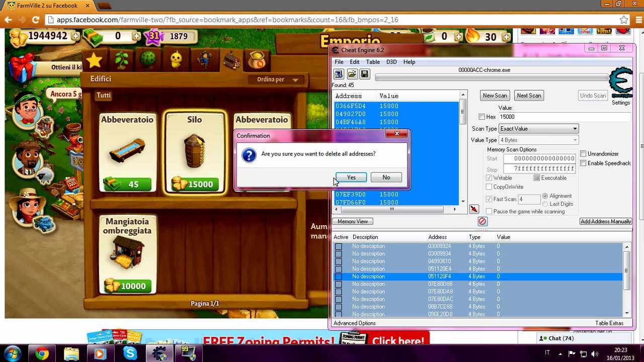Click the red no-entry clear list icon
644x362 pixels.
pos(482,221)
